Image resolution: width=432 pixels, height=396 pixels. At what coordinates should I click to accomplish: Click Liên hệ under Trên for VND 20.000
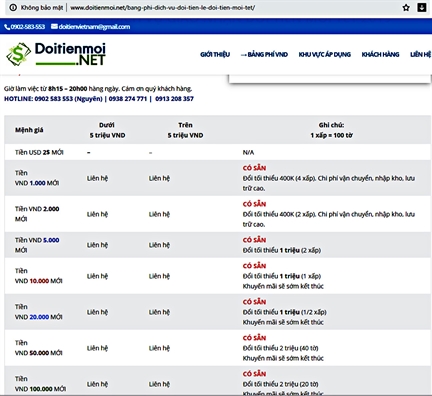click(x=159, y=312)
